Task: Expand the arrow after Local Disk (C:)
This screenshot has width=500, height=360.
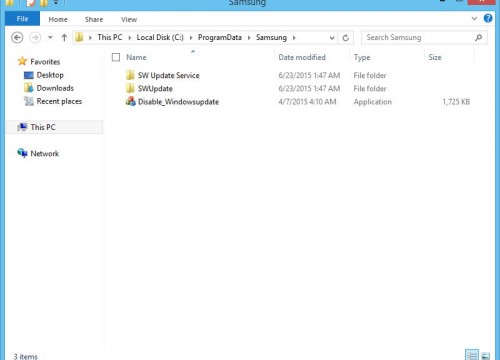Action: click(x=191, y=38)
